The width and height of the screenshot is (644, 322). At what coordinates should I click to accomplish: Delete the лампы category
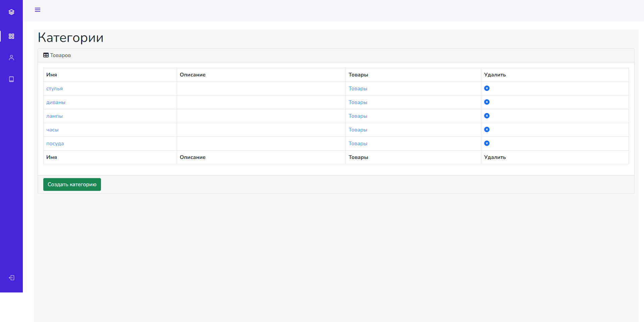click(487, 116)
